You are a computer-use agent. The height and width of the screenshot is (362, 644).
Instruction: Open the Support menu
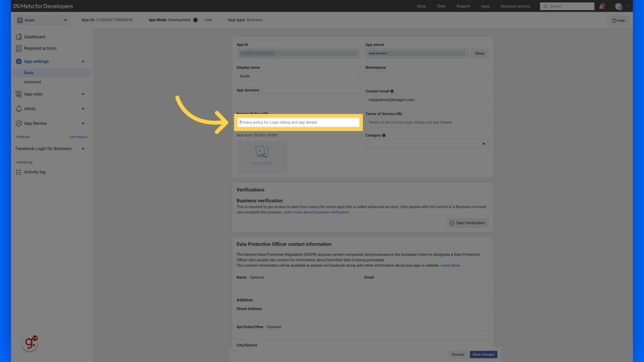(463, 6)
